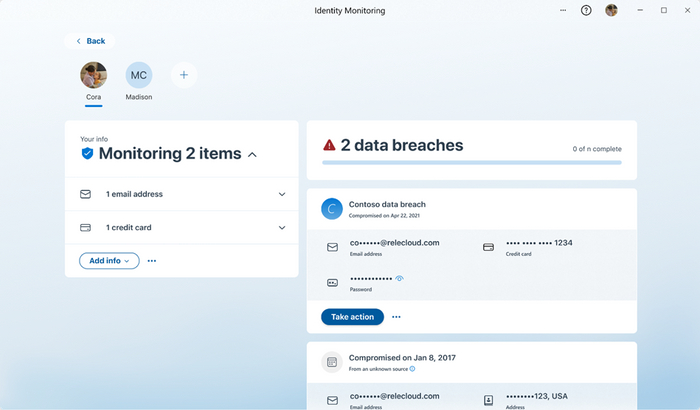Select the address ending 123, USA
The height and width of the screenshot is (410, 700).
[x=537, y=397]
